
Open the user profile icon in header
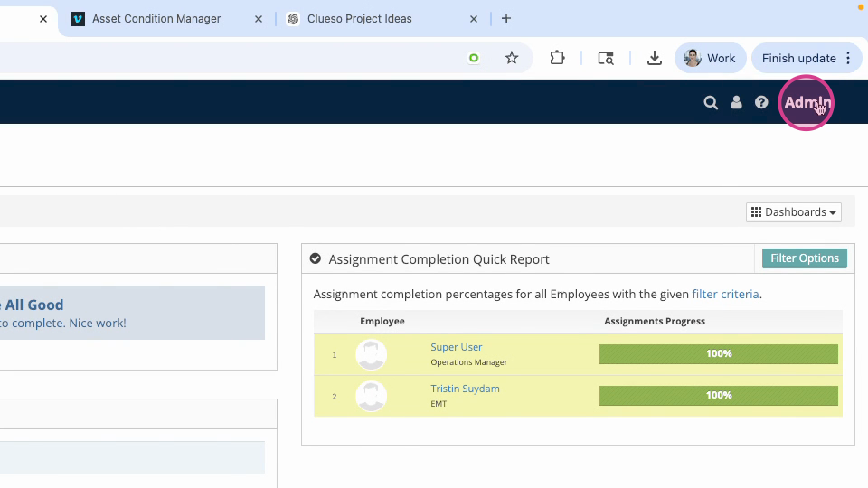coord(736,102)
